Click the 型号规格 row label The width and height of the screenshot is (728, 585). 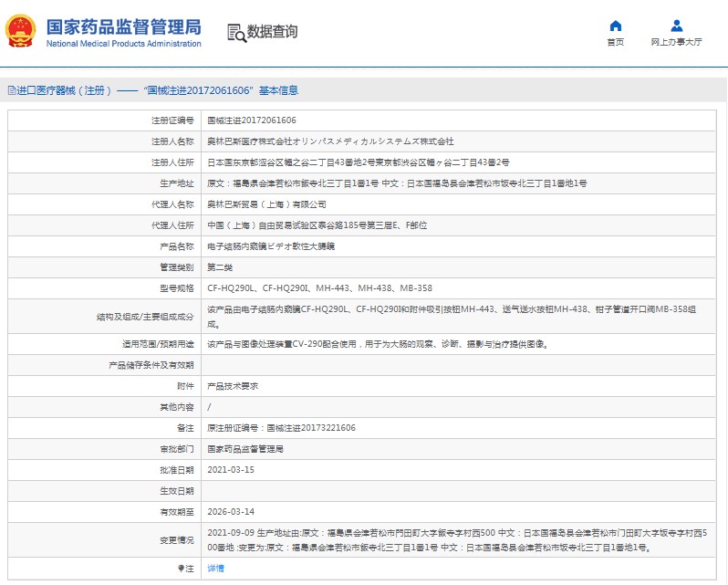(176, 288)
